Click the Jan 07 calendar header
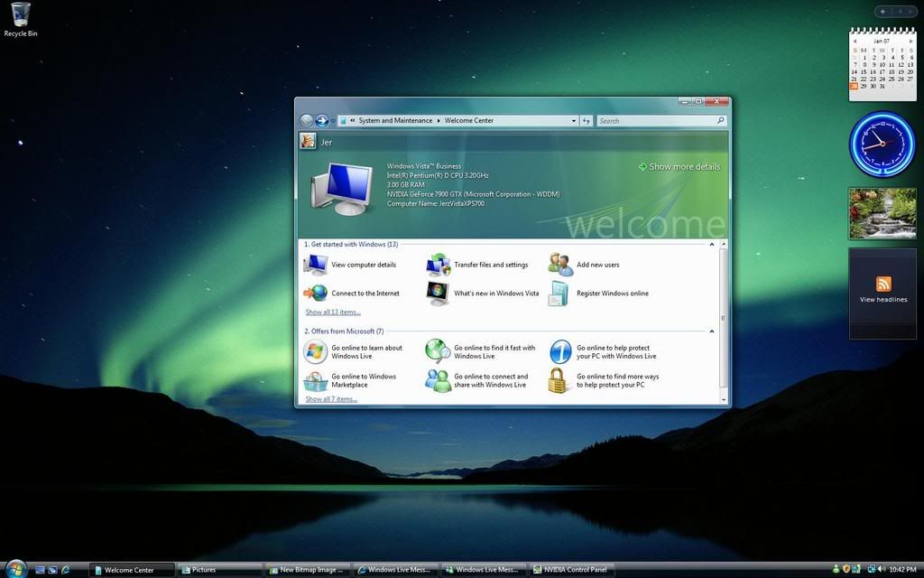Screen dimensions: 924x578 pyautogui.click(x=882, y=42)
